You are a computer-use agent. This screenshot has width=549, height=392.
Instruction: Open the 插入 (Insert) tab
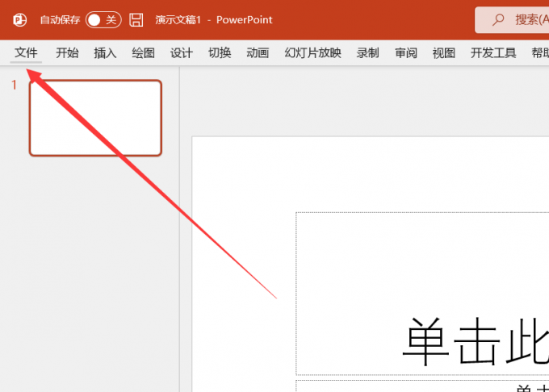tap(105, 53)
